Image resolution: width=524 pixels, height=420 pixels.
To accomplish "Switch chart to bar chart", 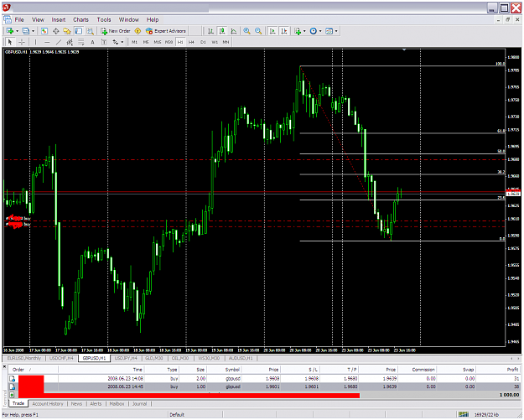I will coord(210,31).
